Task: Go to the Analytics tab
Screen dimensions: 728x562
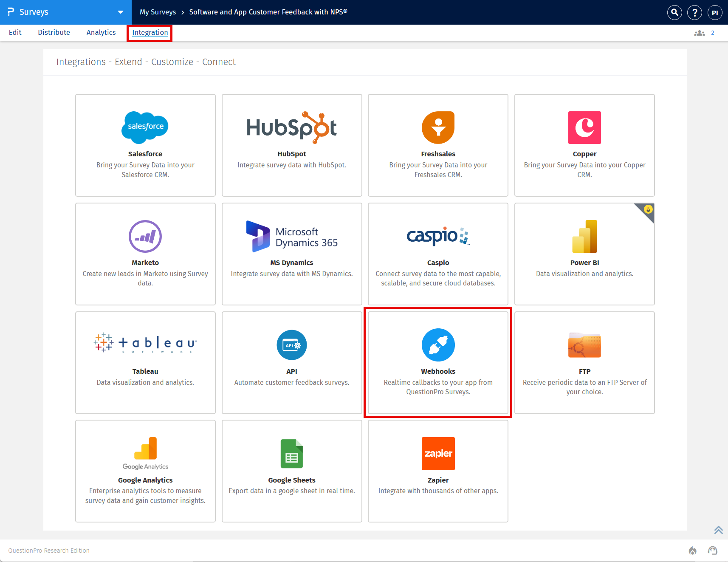Action: point(101,32)
